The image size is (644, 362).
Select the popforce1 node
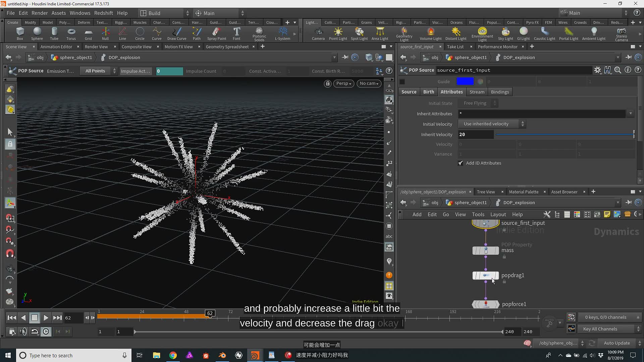pos(485,304)
